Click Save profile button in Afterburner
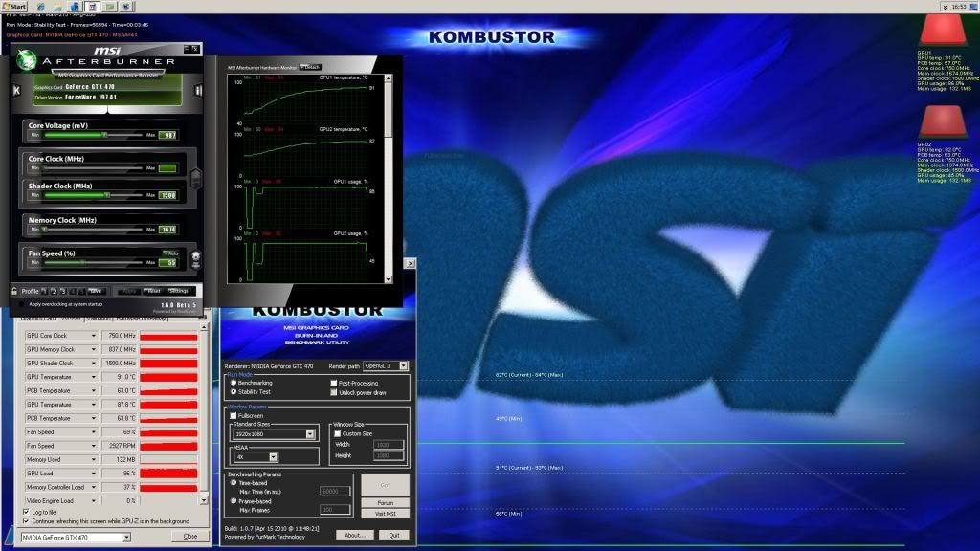 (95, 291)
